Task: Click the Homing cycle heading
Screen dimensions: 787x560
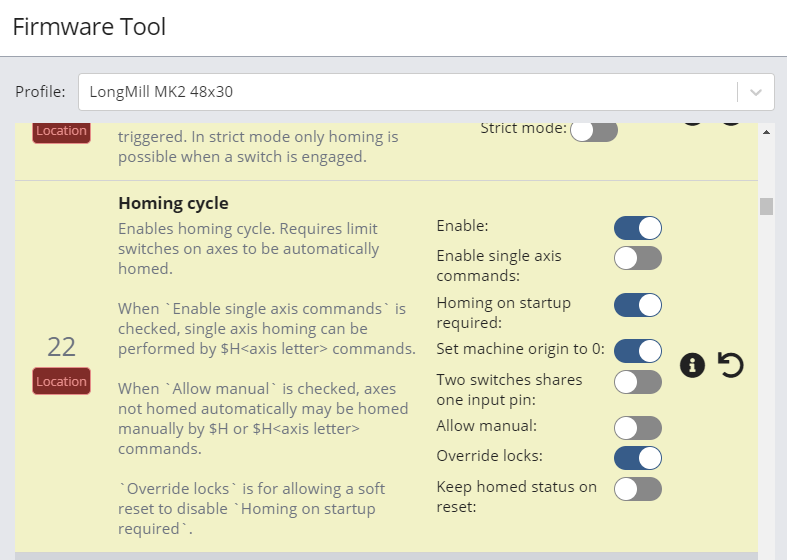Action: pos(173,204)
